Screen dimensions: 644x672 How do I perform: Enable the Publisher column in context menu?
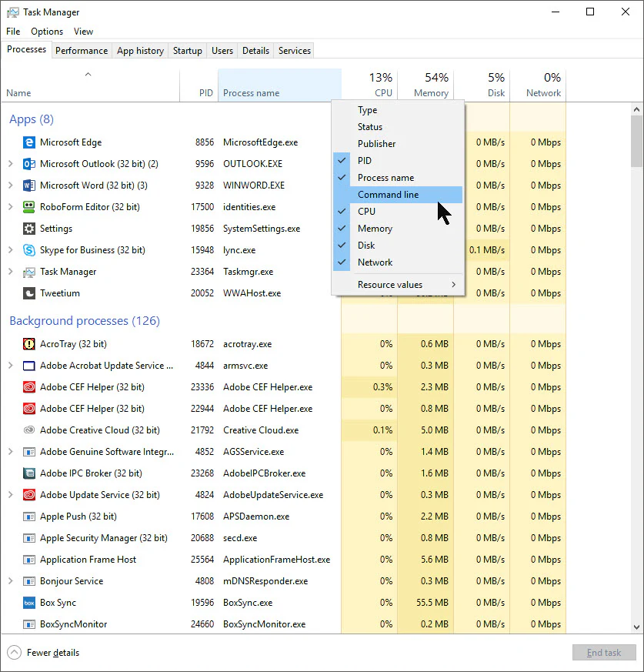coord(398,144)
